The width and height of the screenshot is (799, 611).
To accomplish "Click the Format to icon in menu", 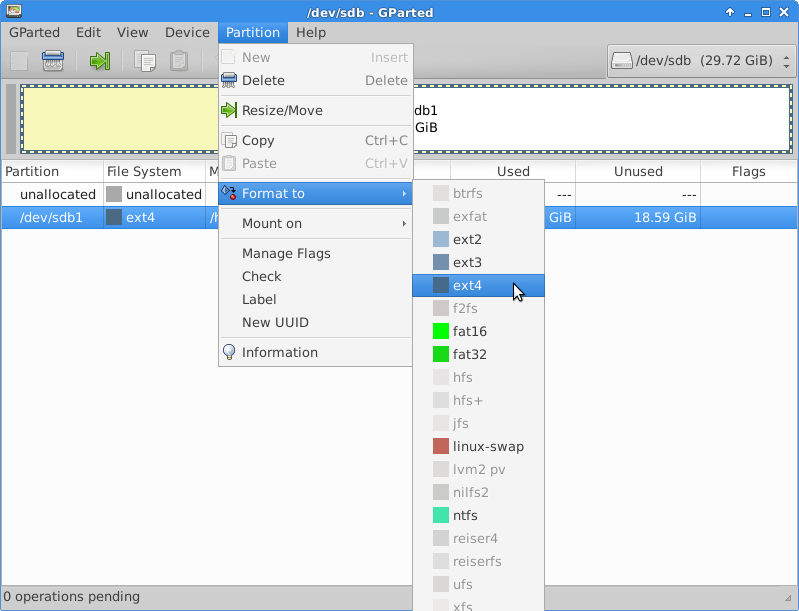I will coord(229,193).
